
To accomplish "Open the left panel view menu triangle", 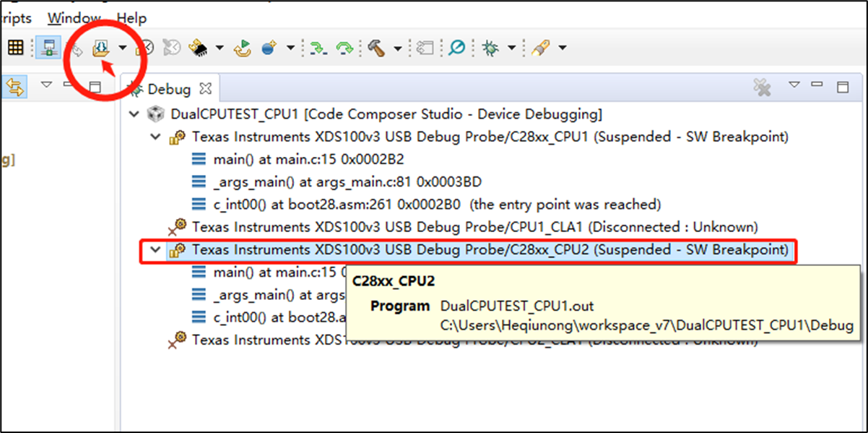I will [x=47, y=85].
